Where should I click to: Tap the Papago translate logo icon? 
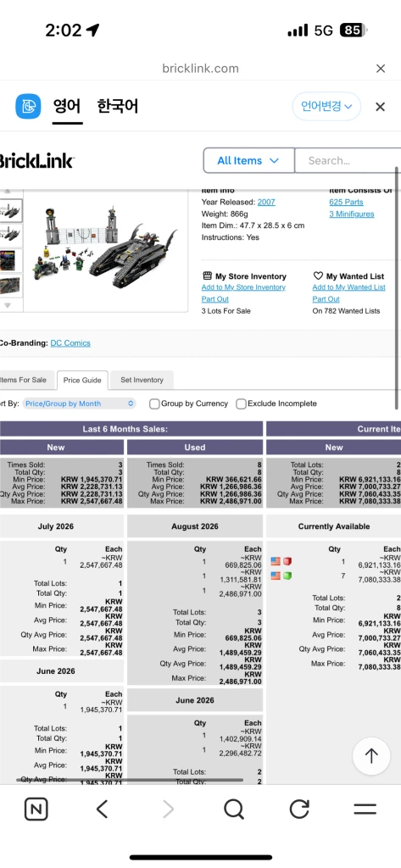(x=28, y=106)
